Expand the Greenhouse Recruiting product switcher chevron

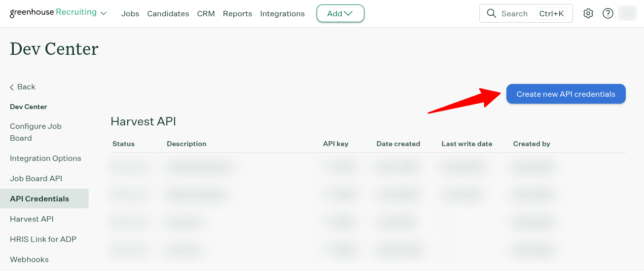pyautogui.click(x=104, y=13)
